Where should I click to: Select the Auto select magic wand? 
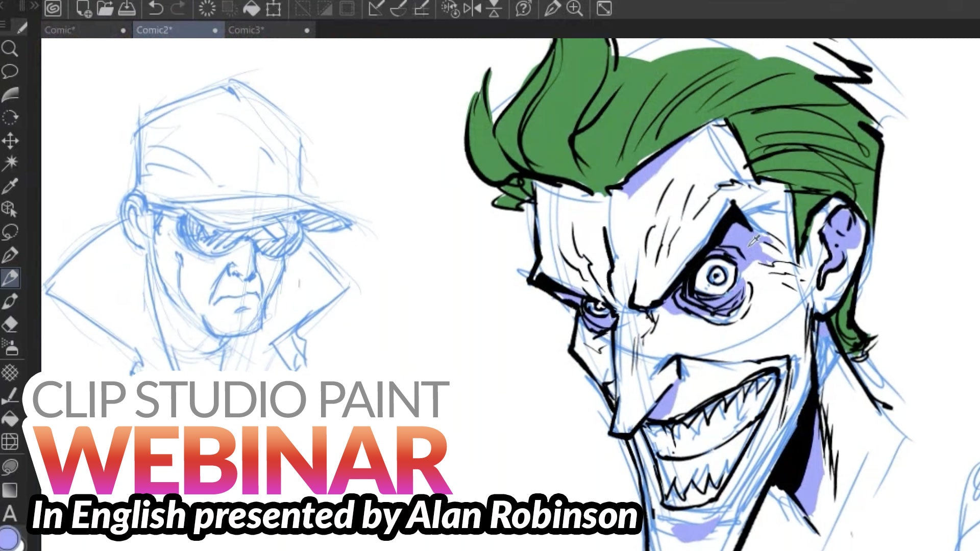click(10, 163)
